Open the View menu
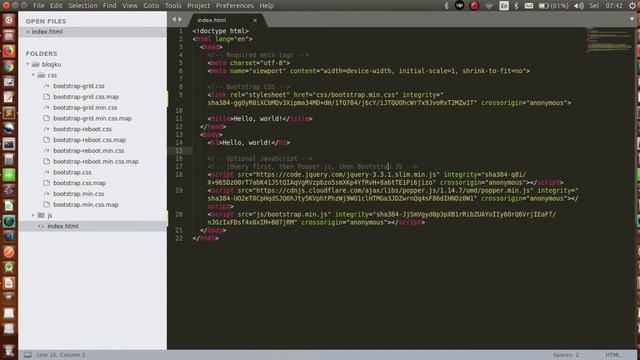Image resolution: width=640 pixels, height=360 pixels. (130, 6)
